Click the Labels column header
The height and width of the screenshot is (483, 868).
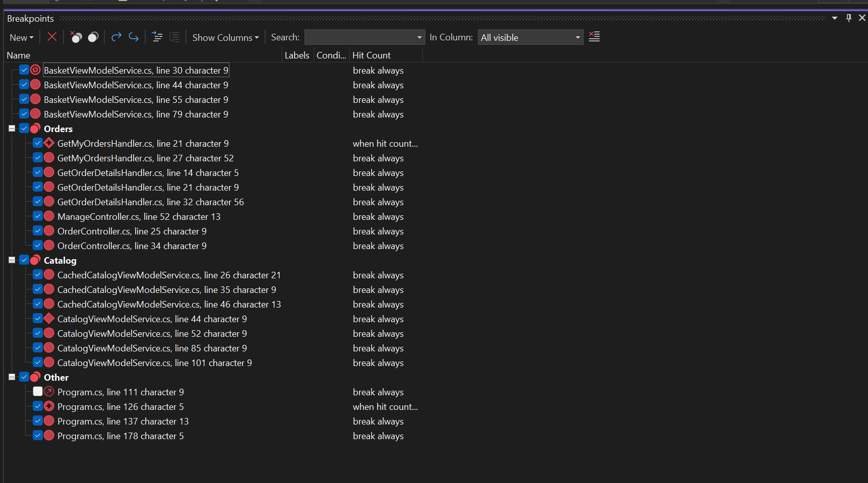click(x=297, y=55)
